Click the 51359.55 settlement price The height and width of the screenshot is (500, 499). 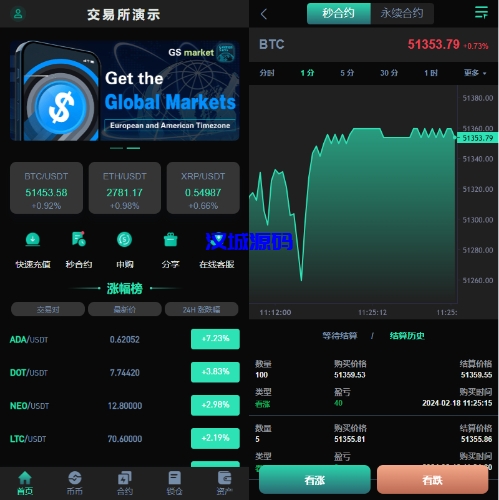(x=476, y=375)
